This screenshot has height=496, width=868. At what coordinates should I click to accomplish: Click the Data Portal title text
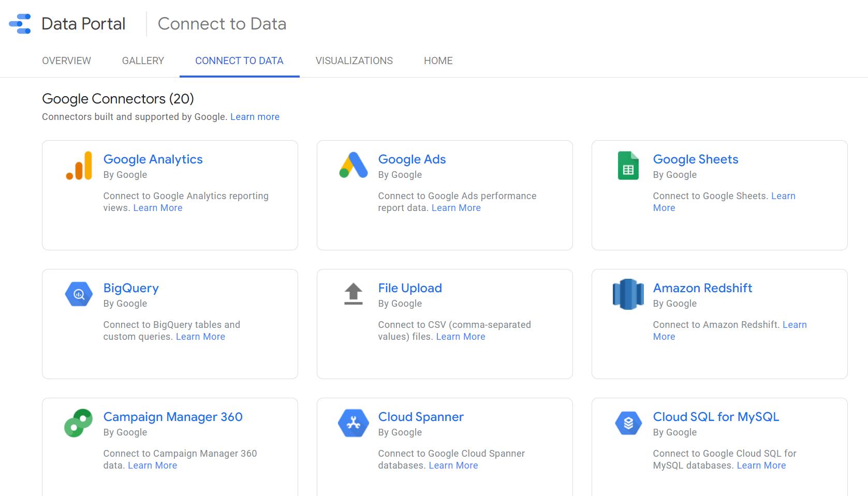point(83,24)
